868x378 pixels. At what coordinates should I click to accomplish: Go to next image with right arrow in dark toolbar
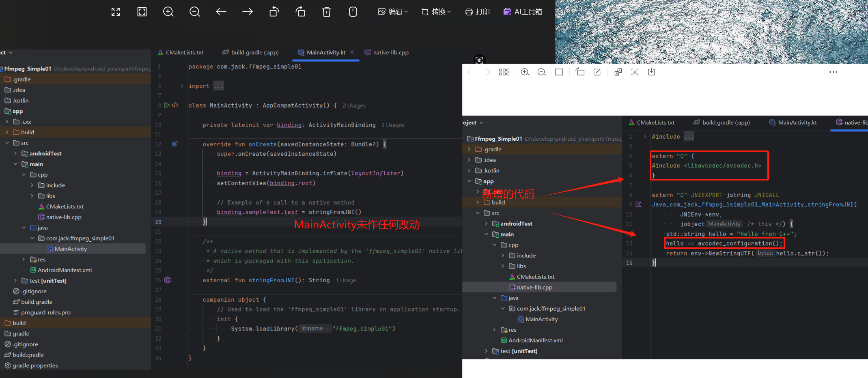pos(248,12)
